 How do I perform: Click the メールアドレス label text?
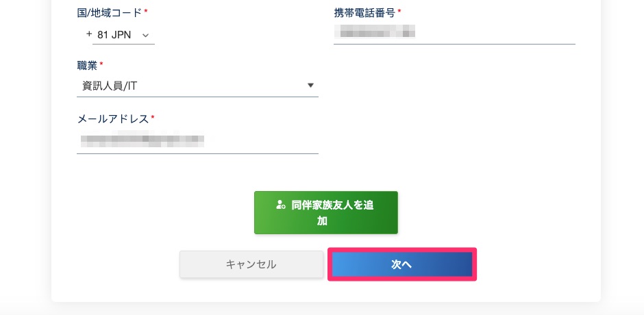113,119
